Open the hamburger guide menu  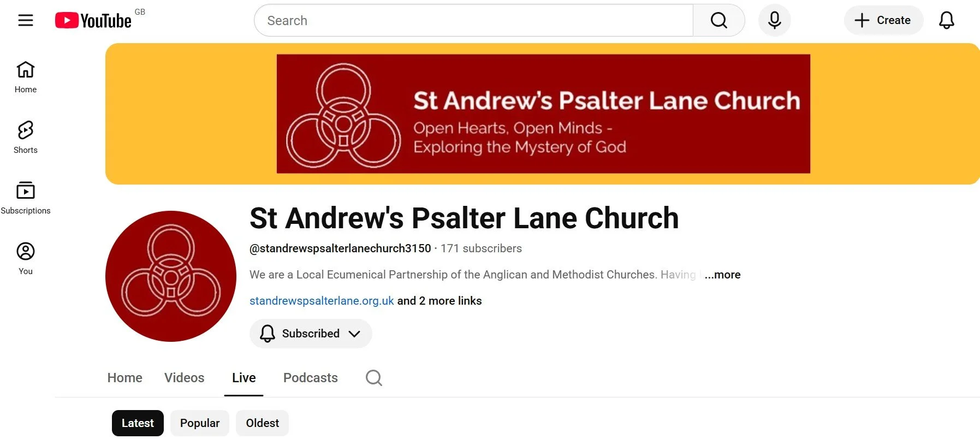26,20
